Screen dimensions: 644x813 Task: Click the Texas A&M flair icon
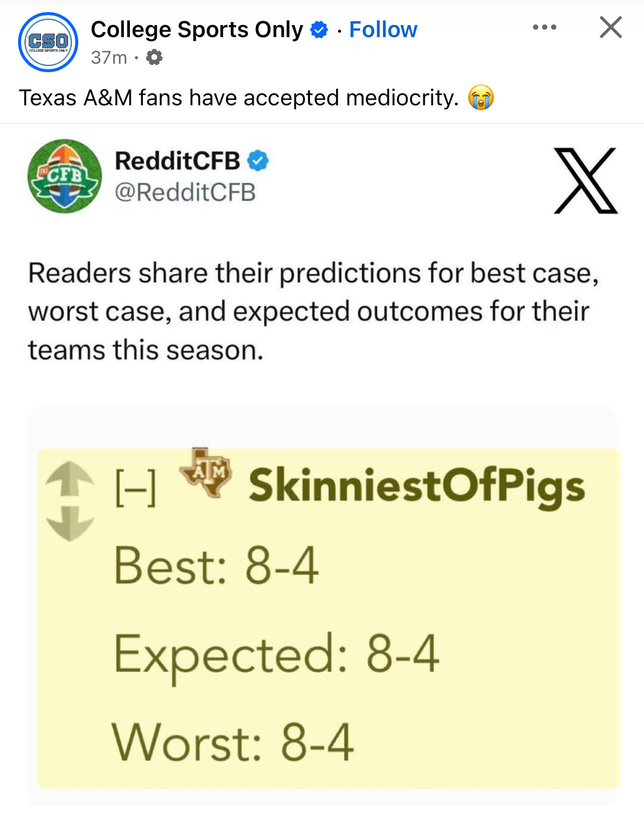point(206,472)
